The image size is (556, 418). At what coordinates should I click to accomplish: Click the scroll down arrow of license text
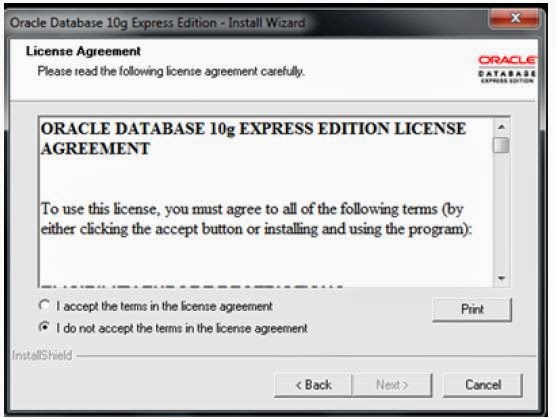pos(501,278)
